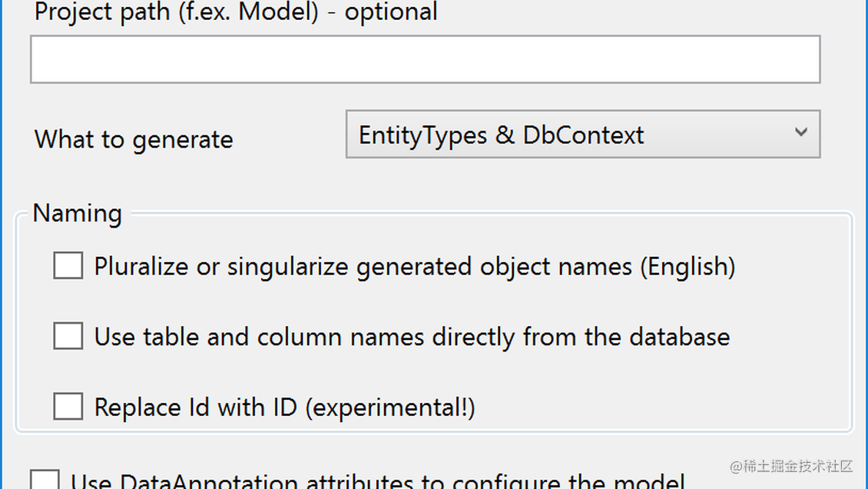
Task: Check Use table and column names directly
Action: click(68, 335)
